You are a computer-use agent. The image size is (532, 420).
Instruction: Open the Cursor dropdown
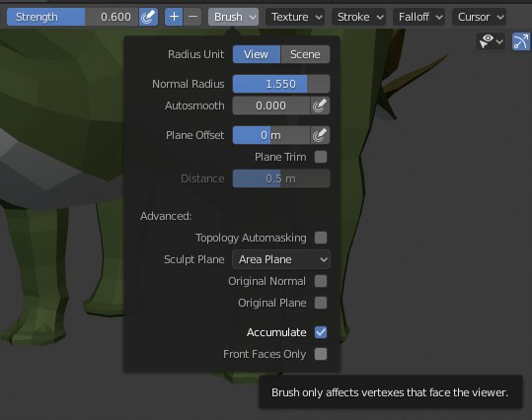tap(479, 17)
